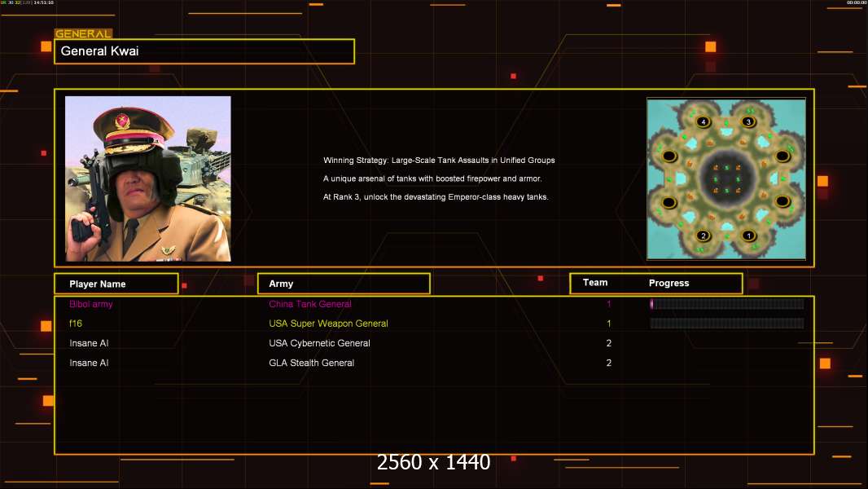Click the Army column header

click(344, 284)
